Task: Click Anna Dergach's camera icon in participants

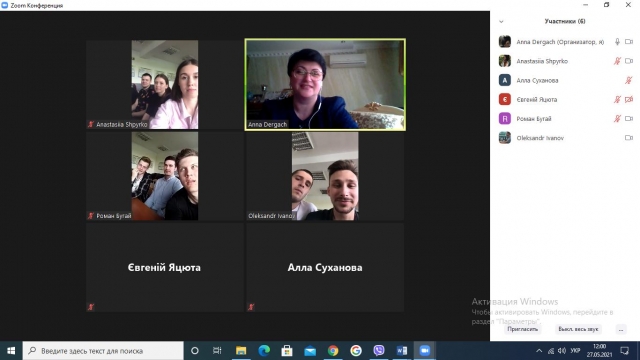Action: 629,42
